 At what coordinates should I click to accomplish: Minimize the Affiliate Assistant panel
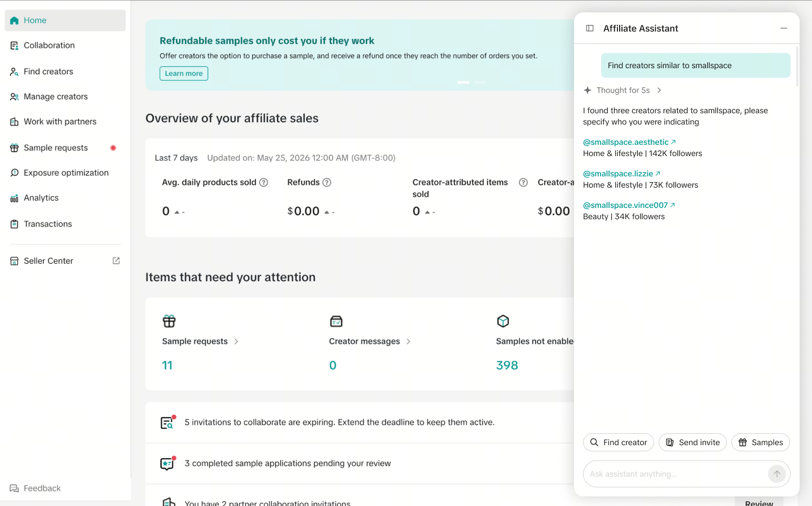(x=784, y=28)
